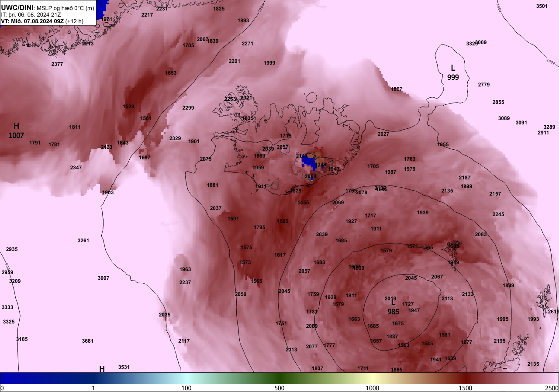
Task: Click the height value 3289
Action: point(549,127)
